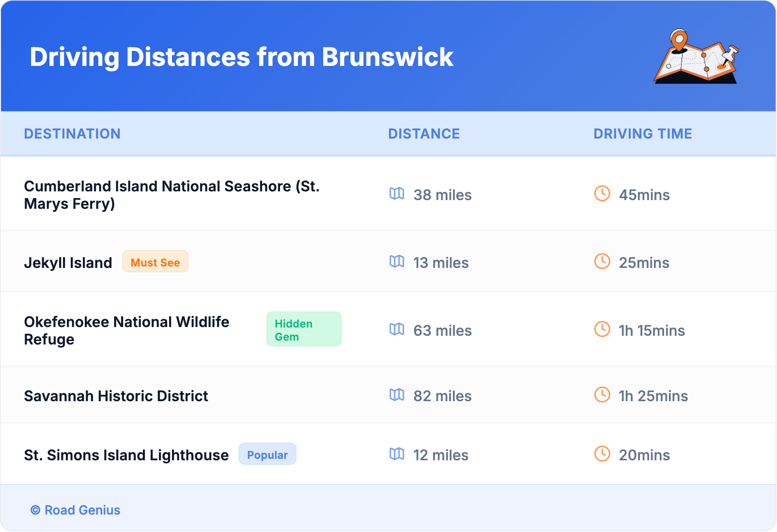Click the map illustration with location pin
This screenshot has height=532, width=777.
(x=696, y=57)
